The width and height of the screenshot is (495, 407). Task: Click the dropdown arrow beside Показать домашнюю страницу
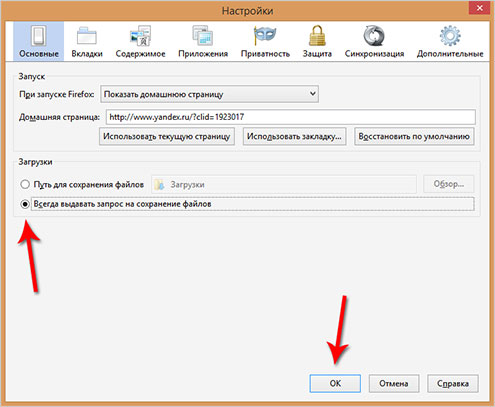[313, 94]
